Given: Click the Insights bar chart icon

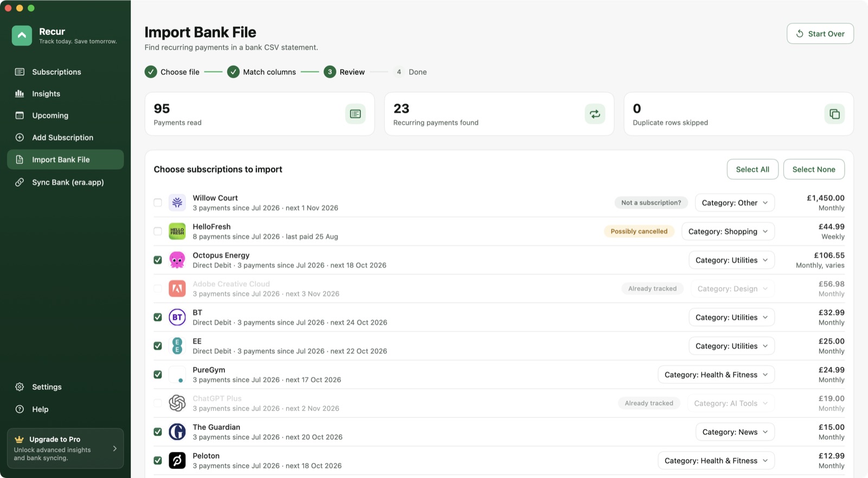Looking at the screenshot, I should pos(20,93).
